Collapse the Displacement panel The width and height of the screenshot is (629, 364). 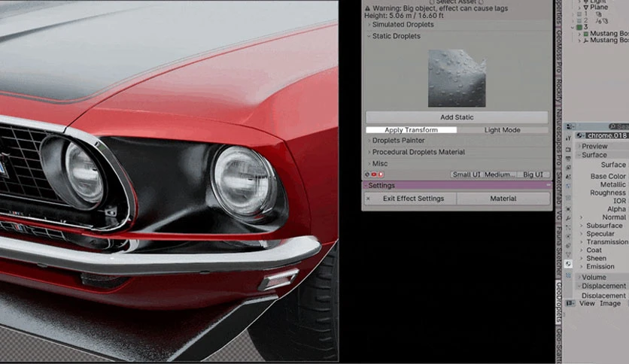pos(603,286)
